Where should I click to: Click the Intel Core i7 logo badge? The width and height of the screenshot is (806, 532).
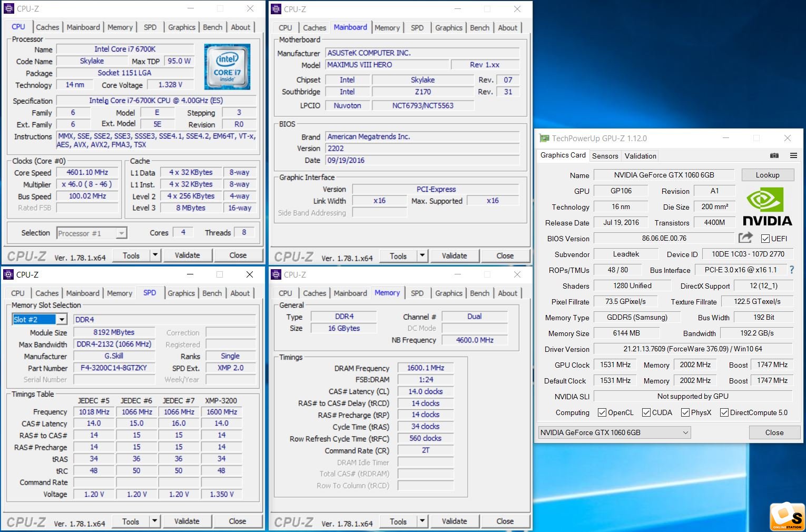tap(227, 67)
